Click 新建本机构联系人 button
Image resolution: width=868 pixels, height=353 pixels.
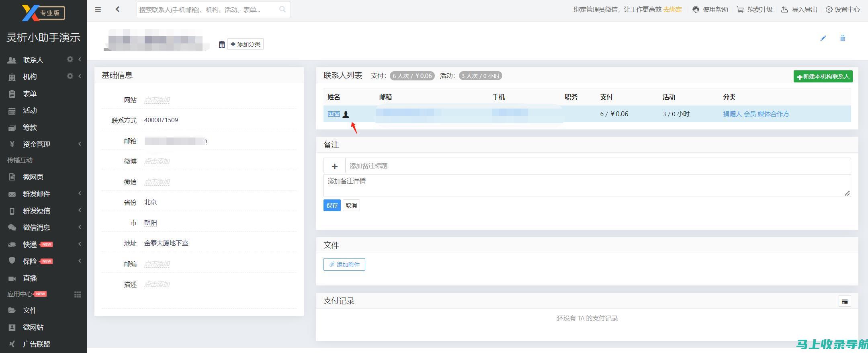[x=823, y=76]
